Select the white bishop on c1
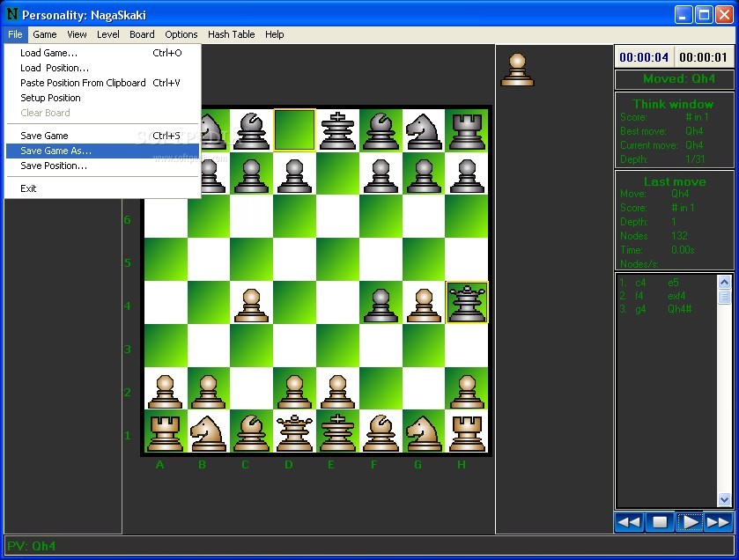 [251, 432]
